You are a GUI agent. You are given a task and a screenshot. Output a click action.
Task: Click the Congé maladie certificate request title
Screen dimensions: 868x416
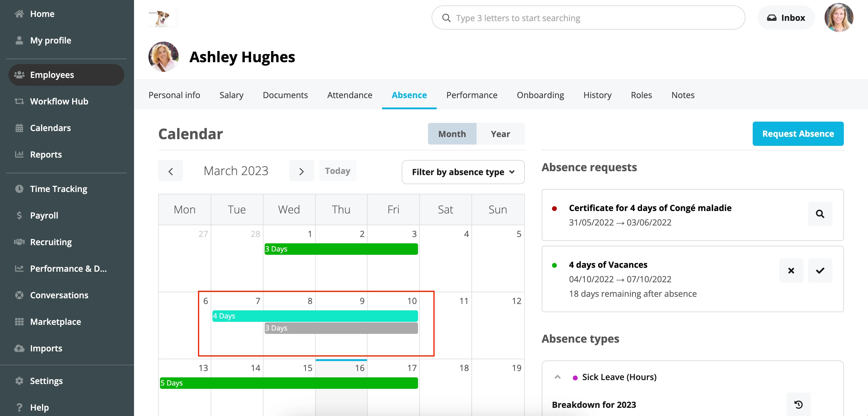pos(650,208)
